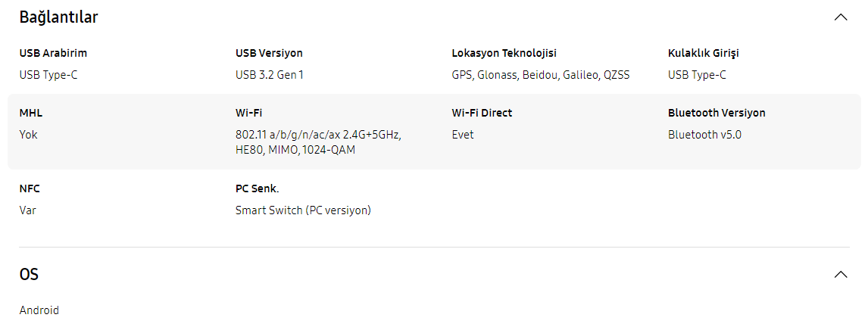Screen dimensions: 868x327
Task: Click the PC Senk. label
Action: click(257, 188)
